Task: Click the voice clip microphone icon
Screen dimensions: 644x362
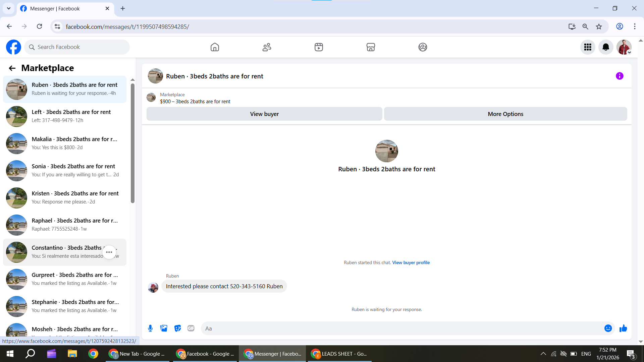Action: pyautogui.click(x=150, y=328)
